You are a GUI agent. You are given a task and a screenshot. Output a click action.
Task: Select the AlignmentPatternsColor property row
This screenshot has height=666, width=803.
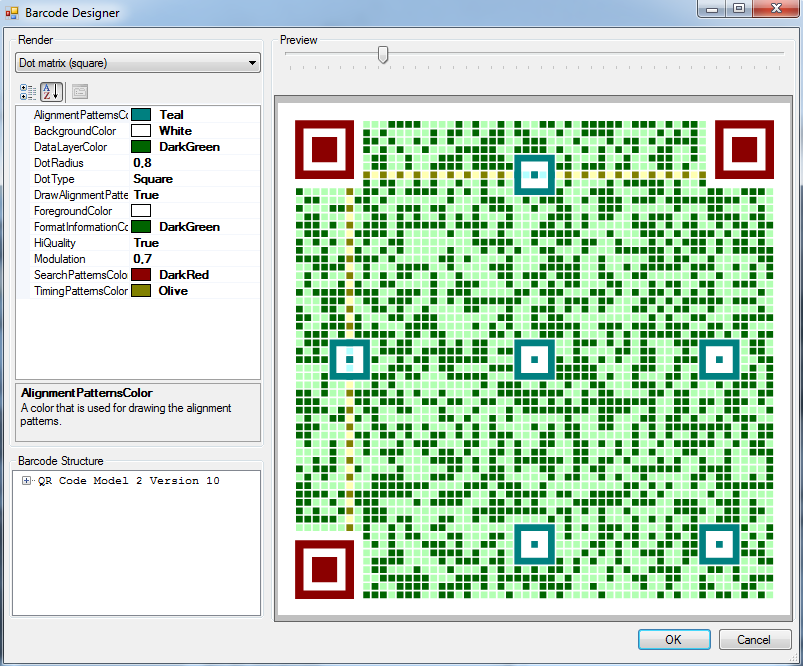138,115
